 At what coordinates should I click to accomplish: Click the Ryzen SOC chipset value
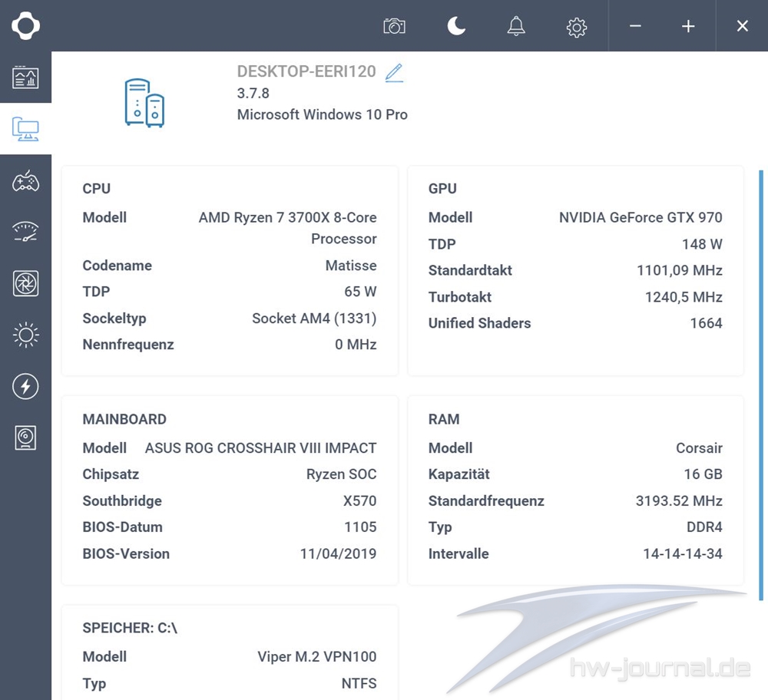[342, 474]
